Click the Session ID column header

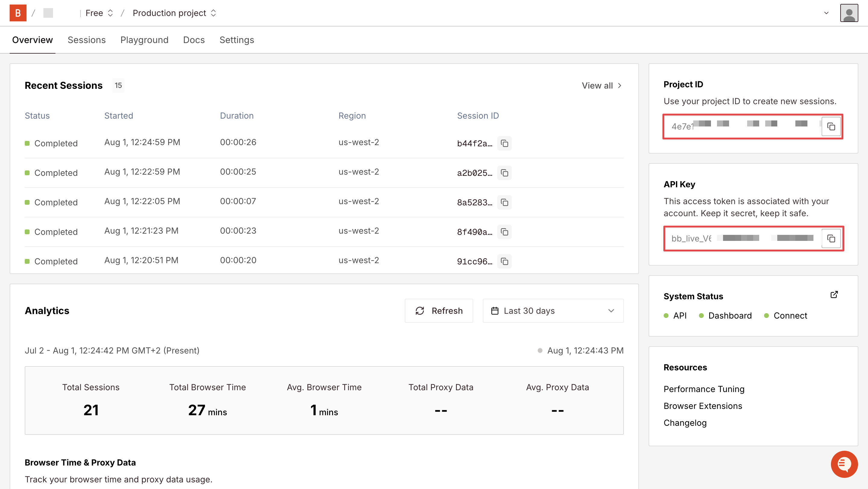477,115
